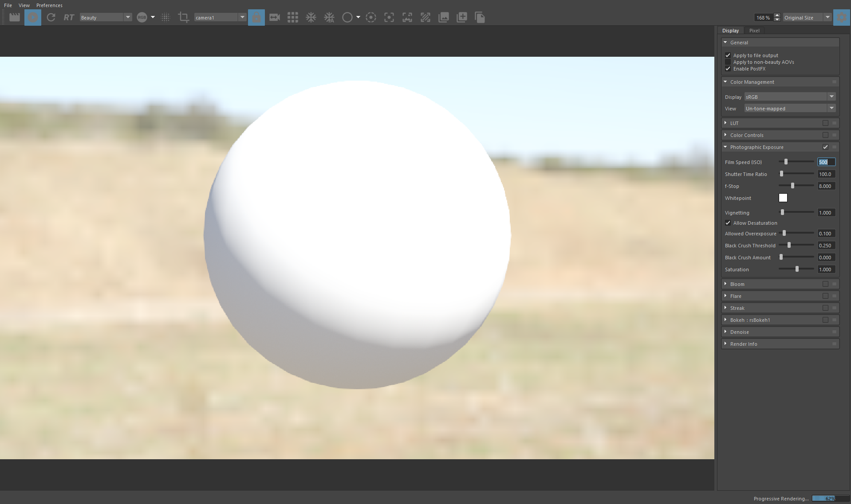Click the display settings gear icon
Screen dimensions: 851x504
tap(841, 18)
